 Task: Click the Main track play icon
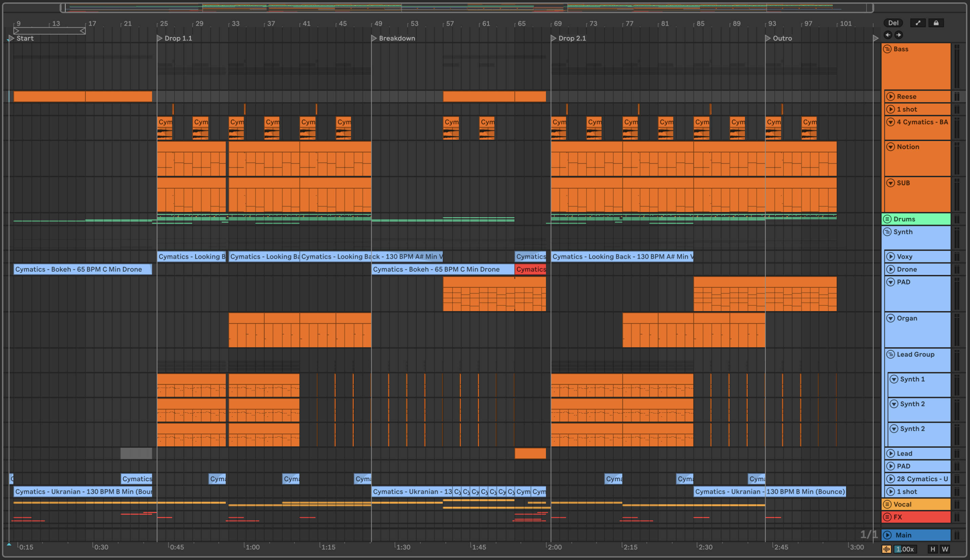(x=888, y=535)
